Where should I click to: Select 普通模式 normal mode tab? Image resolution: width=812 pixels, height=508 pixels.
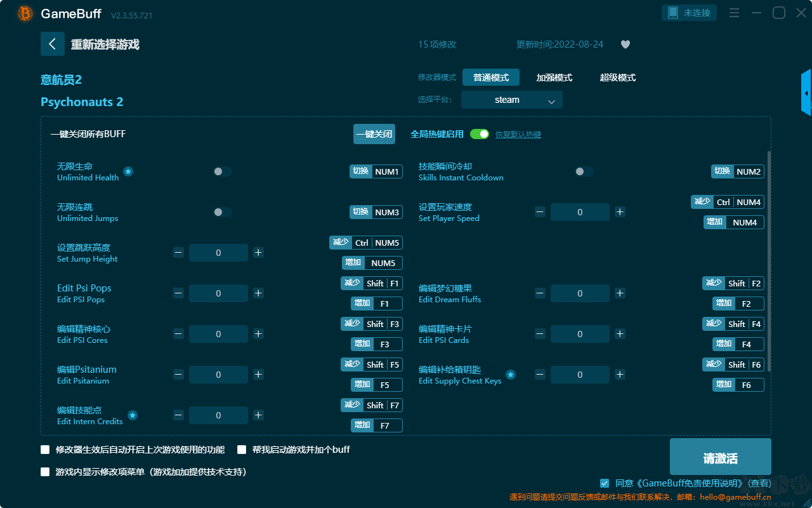(x=491, y=77)
